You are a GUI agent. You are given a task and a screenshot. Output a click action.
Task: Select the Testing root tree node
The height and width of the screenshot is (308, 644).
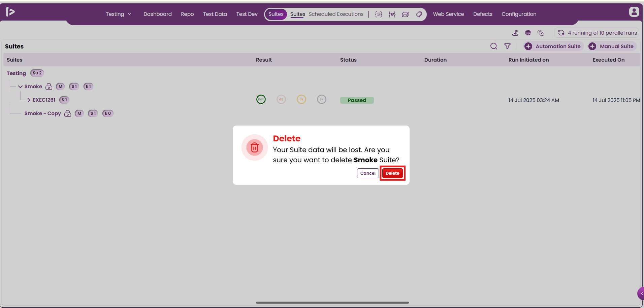(x=16, y=73)
